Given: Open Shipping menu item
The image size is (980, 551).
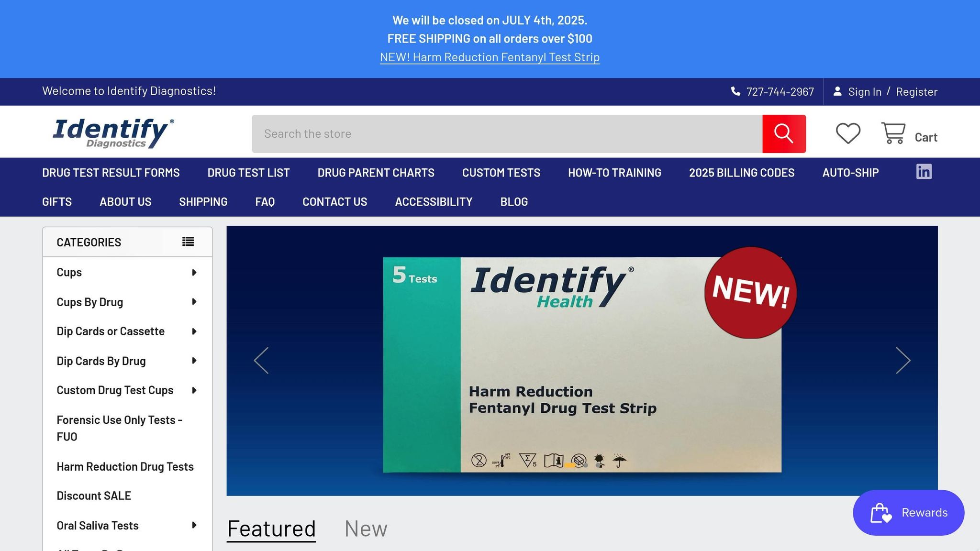Looking at the screenshot, I should coord(203,202).
